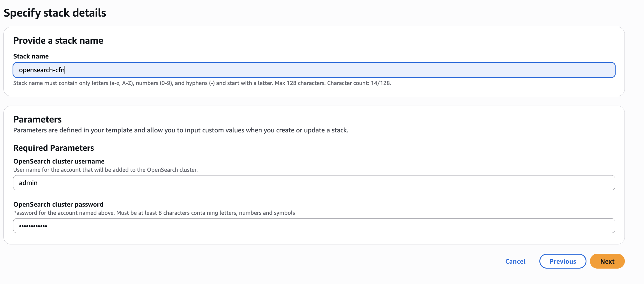
Task: Select the OpenSearch cluster password field
Action: pyautogui.click(x=314, y=226)
